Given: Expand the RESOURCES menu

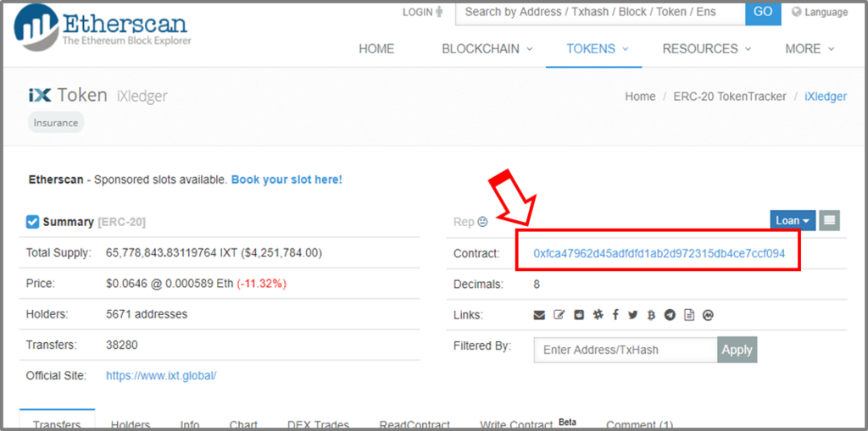Looking at the screenshot, I should coord(706,48).
